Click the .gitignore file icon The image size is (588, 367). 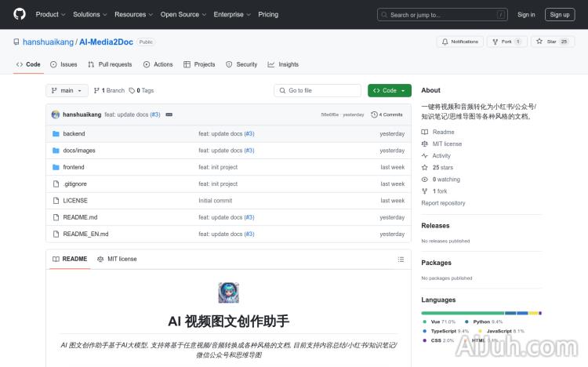(x=56, y=183)
